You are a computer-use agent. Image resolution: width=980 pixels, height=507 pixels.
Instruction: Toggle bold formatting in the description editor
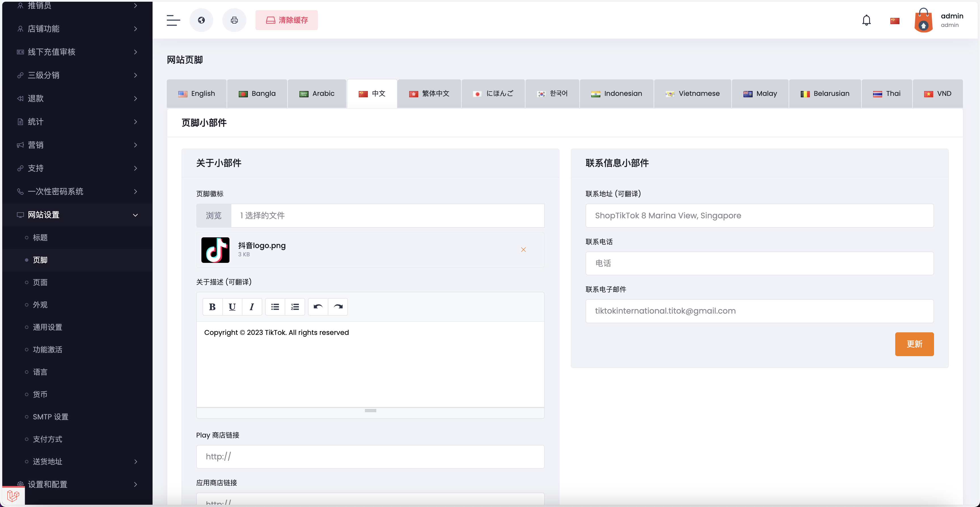coord(212,307)
